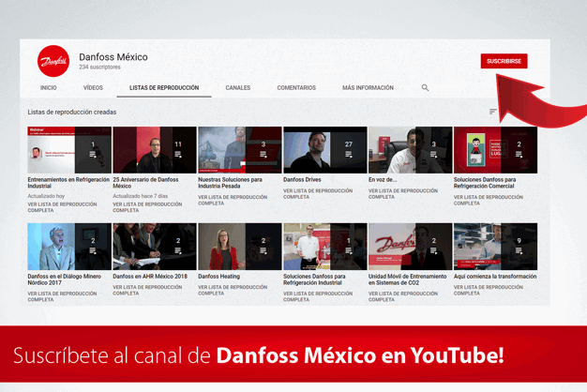Open the sort playlists icon

point(493,112)
